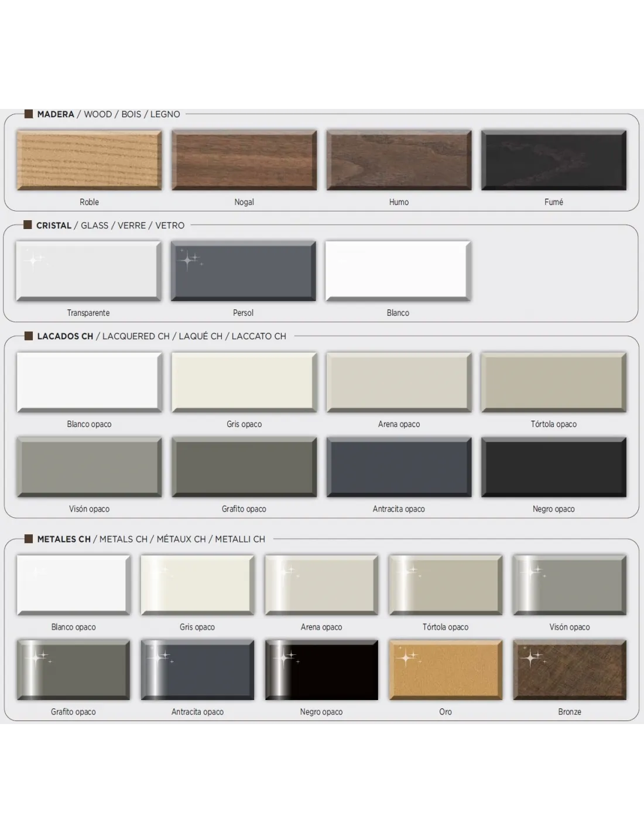The width and height of the screenshot is (644, 833).
Task: Choose the Bronze metal swatch
Action: (x=570, y=670)
